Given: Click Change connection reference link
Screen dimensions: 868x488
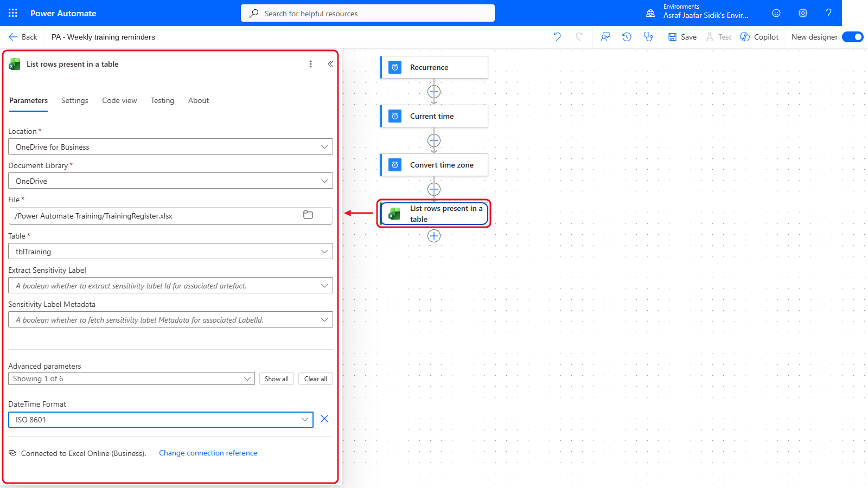Looking at the screenshot, I should pos(208,453).
